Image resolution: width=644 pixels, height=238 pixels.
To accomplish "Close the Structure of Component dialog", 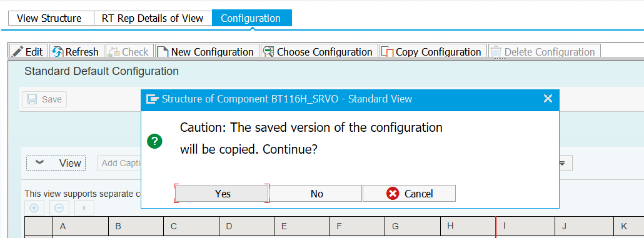I will coord(548,99).
